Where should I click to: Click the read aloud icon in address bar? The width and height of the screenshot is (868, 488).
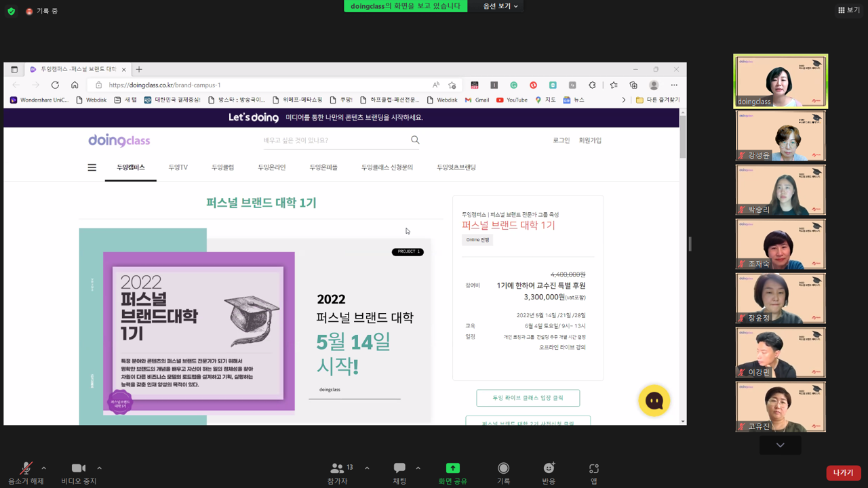tap(436, 85)
